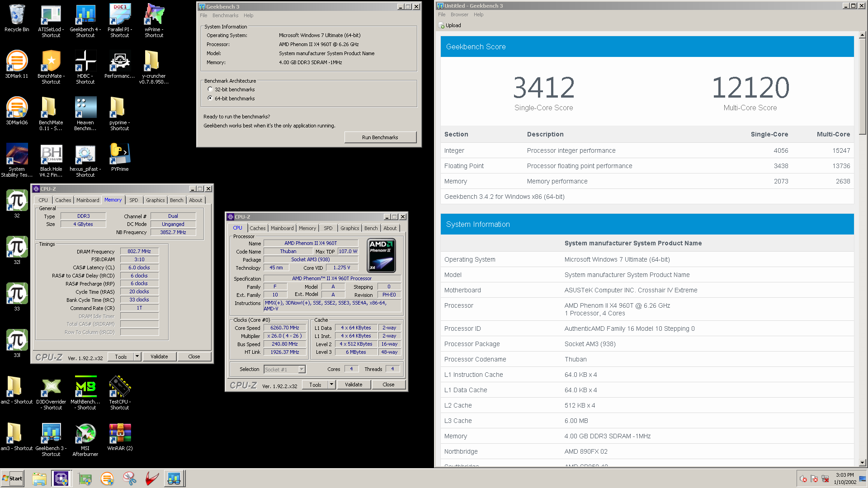The image size is (868, 488).
Task: Expand the Socket #1 selection dropdown
Action: tap(302, 370)
